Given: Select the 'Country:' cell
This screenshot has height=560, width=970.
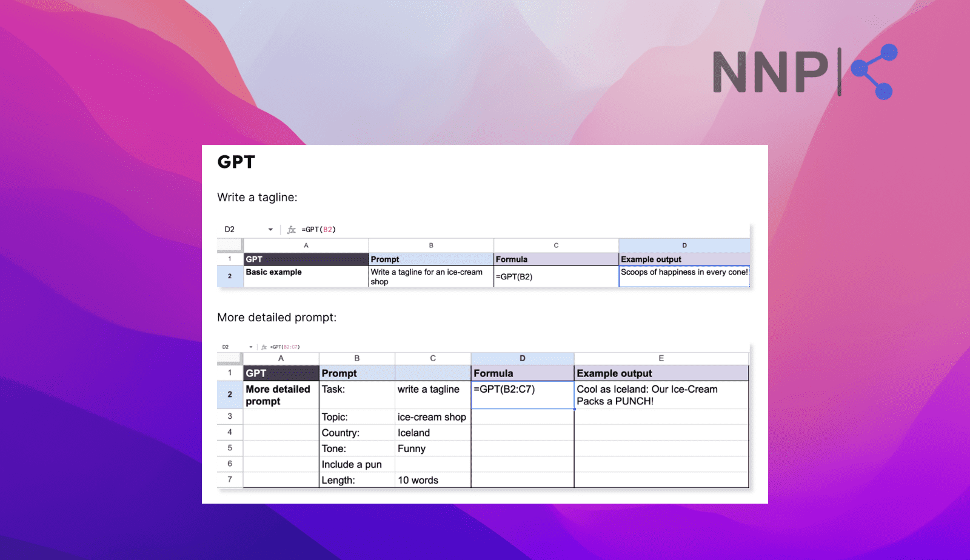Looking at the screenshot, I should click(357, 433).
